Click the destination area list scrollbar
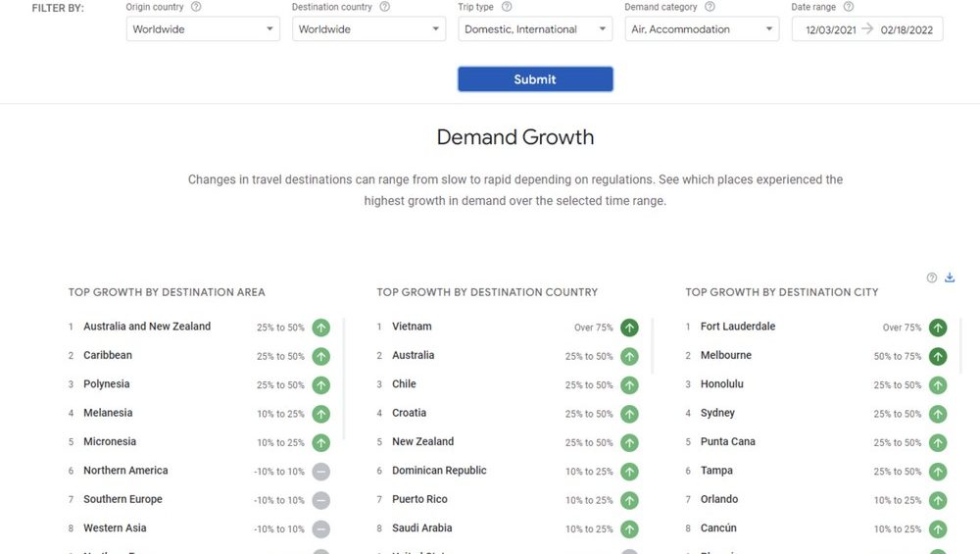This screenshot has height=554, width=980. click(x=344, y=373)
